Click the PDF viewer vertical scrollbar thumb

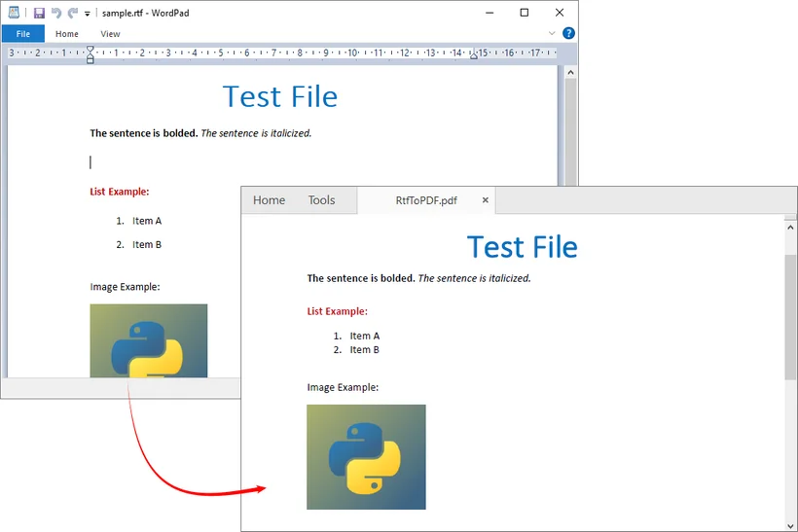click(790, 317)
